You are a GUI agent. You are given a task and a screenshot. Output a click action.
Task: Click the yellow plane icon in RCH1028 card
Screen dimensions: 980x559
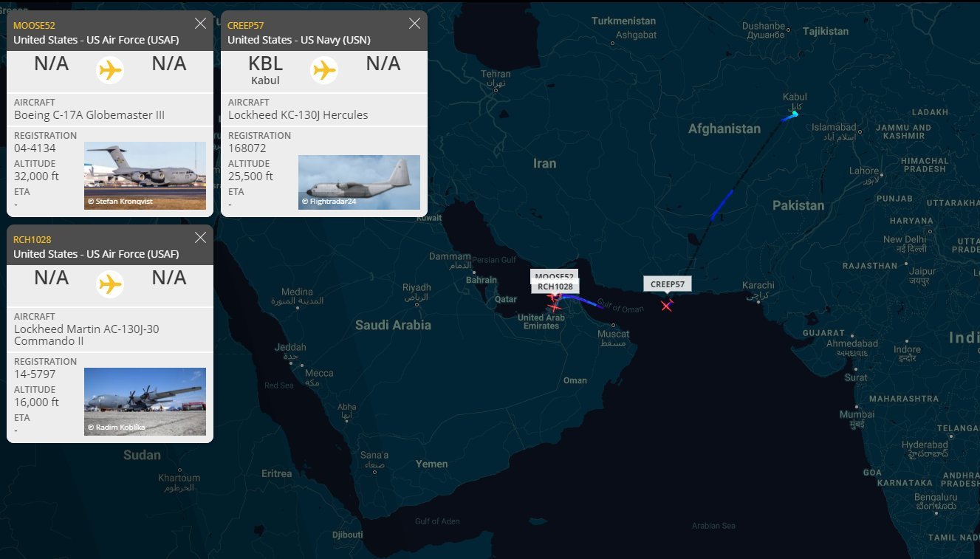pyautogui.click(x=110, y=284)
